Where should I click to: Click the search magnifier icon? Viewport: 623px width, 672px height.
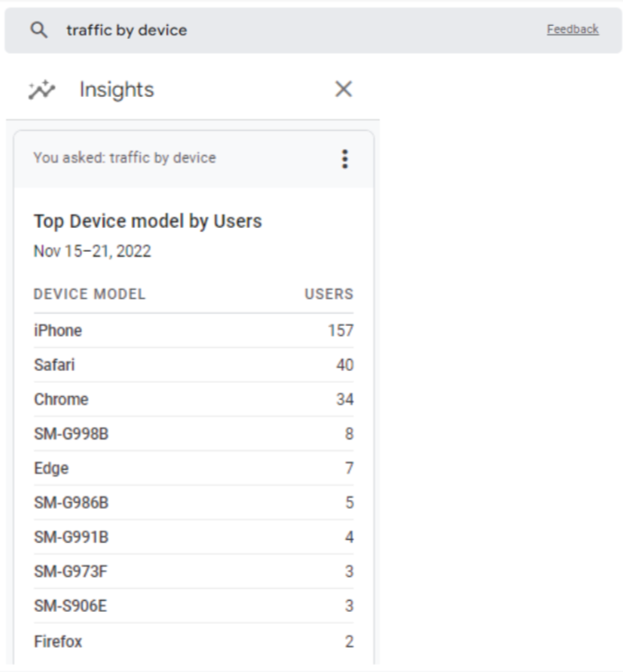pos(39,30)
